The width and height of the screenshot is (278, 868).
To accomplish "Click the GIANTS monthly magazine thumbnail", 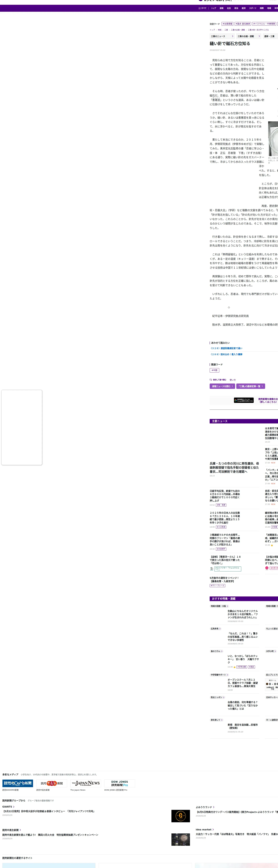I will pyautogui.click(x=181, y=816).
